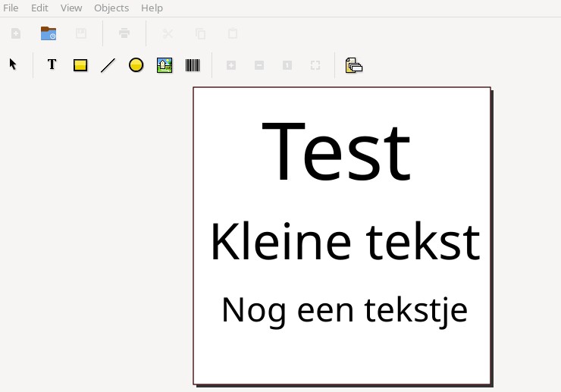This screenshot has width=561, height=392.
Task: Click the Save toolbar icon
Action: pyautogui.click(x=81, y=33)
